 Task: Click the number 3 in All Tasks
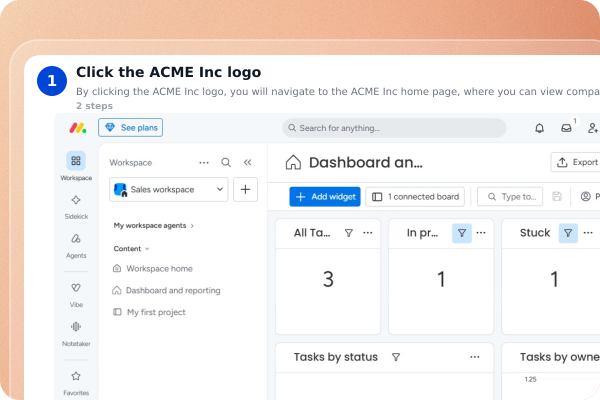coord(328,279)
